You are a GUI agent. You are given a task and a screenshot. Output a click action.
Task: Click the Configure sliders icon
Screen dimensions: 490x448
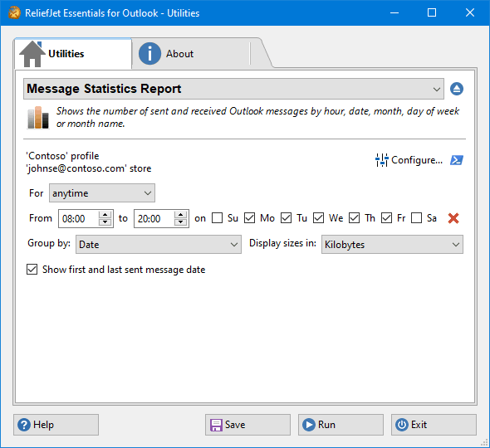(x=381, y=160)
